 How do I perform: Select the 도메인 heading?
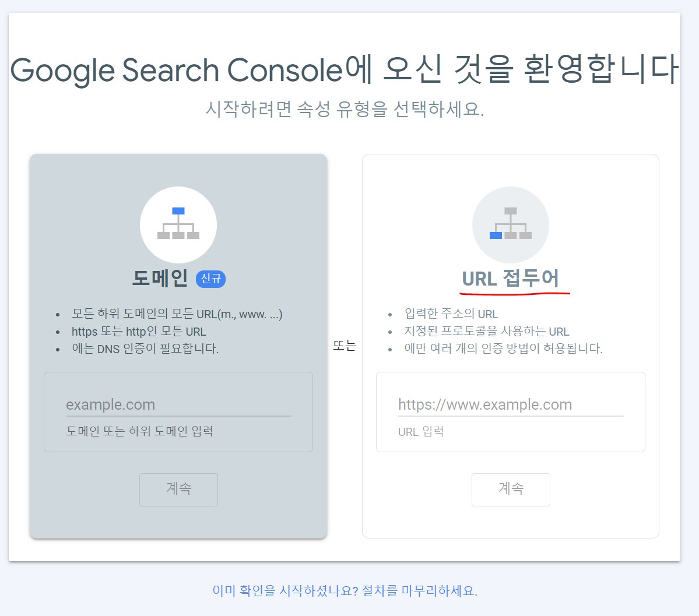coord(160,278)
